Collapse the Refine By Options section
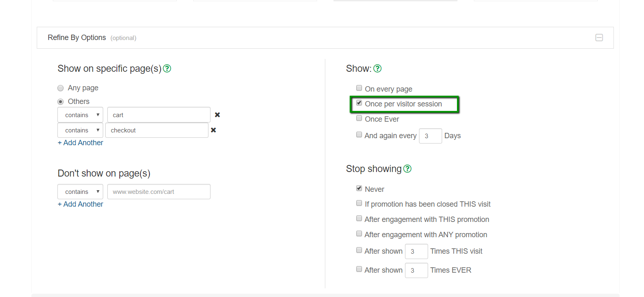The width and height of the screenshot is (644, 297). click(x=599, y=38)
